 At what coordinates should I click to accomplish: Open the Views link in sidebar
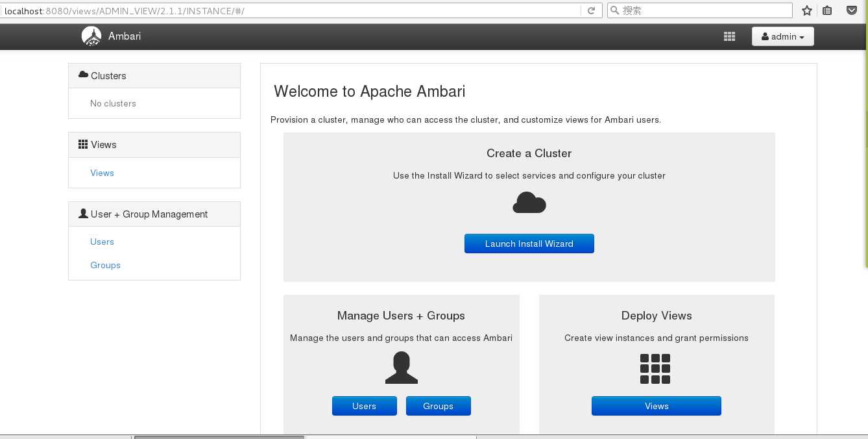(x=102, y=173)
